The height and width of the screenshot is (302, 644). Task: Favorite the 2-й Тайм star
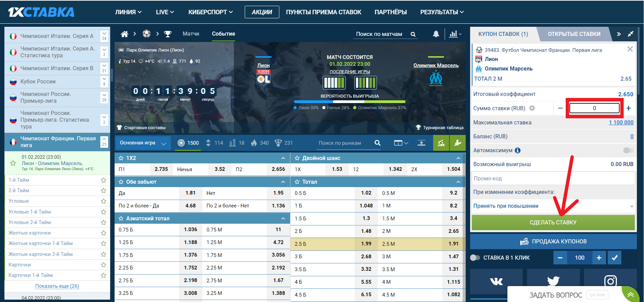pyautogui.click(x=104, y=190)
